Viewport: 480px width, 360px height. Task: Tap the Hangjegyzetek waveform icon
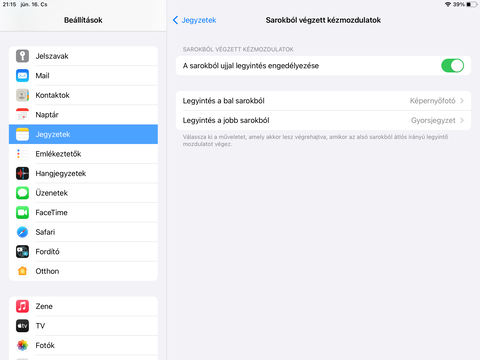tap(22, 173)
